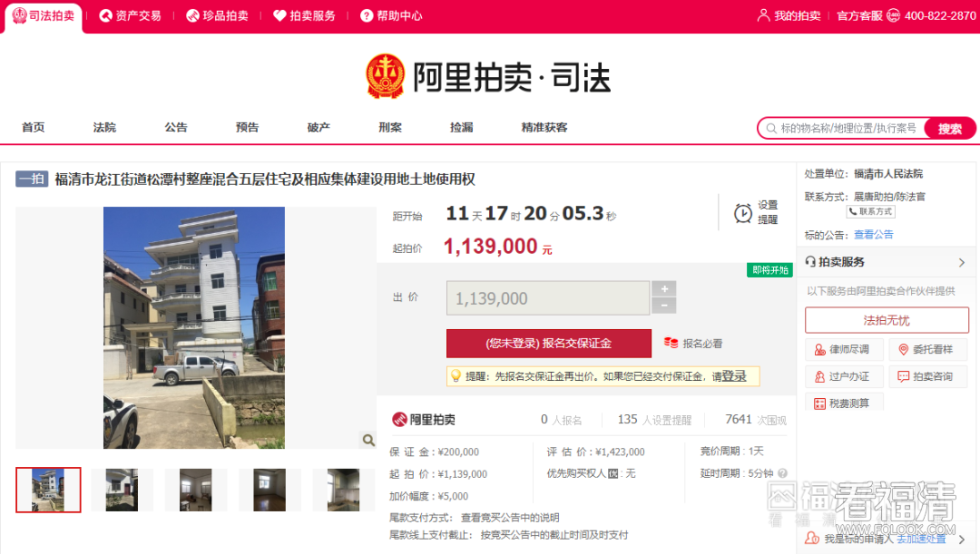The height and width of the screenshot is (554, 980).
Task: Select the third thumbnail showing room interior
Action: pos(196,490)
